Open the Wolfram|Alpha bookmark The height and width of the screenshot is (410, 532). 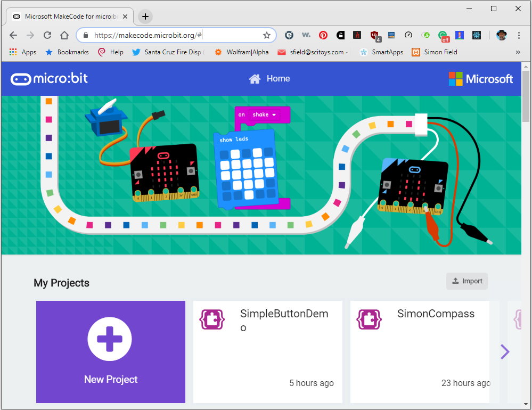(242, 52)
